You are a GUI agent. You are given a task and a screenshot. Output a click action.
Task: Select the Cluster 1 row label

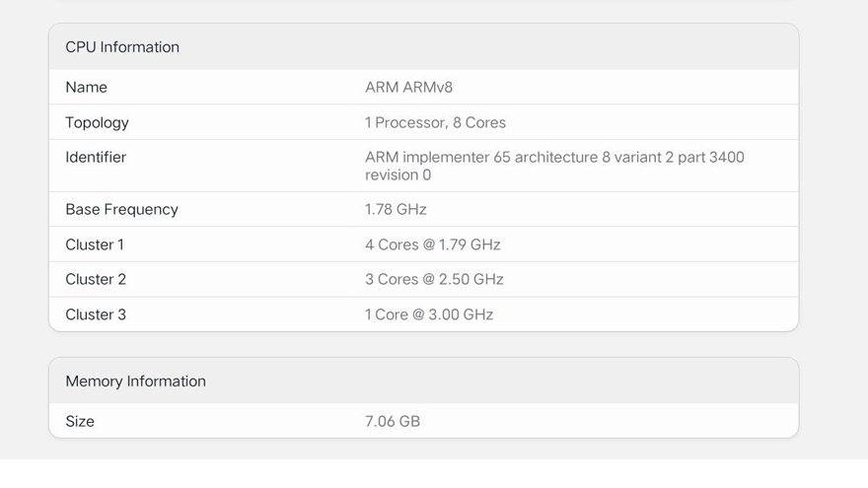[95, 245]
